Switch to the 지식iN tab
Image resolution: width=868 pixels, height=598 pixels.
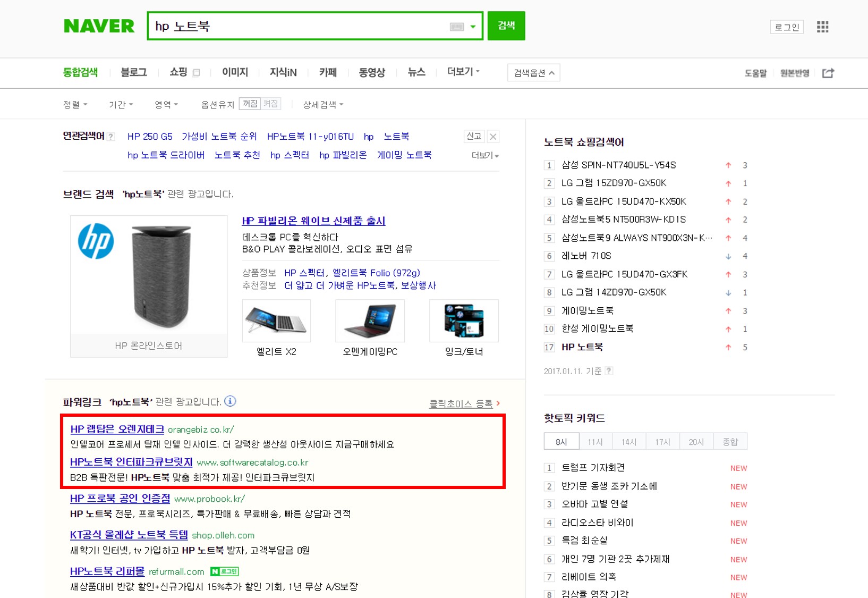pyautogui.click(x=283, y=72)
